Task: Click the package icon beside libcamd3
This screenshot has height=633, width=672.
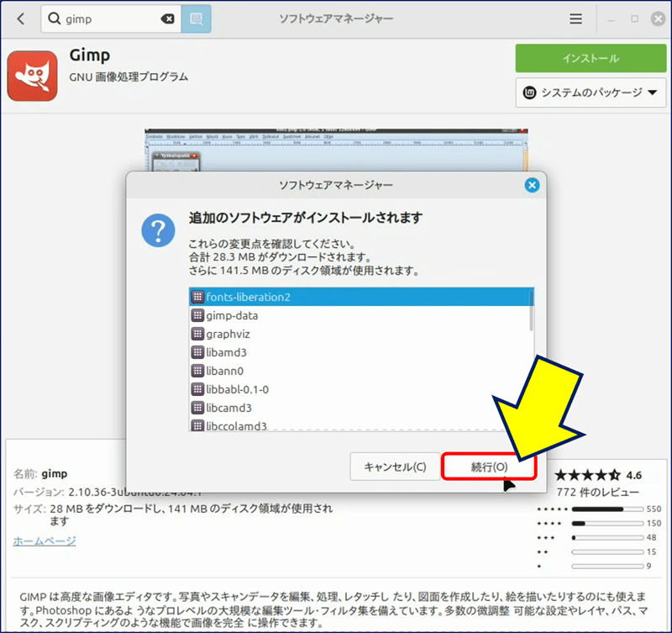Action: [x=197, y=408]
